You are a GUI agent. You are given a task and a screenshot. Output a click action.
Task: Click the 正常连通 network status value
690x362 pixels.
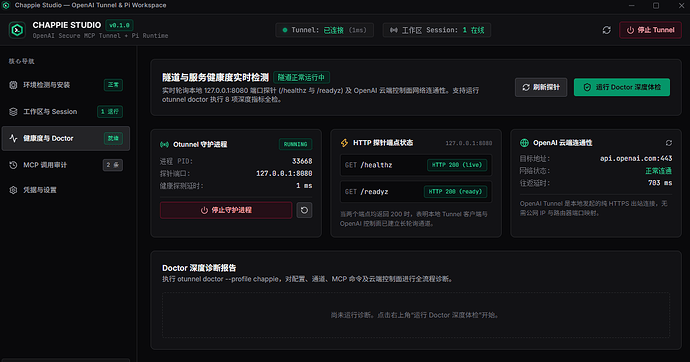click(659, 171)
